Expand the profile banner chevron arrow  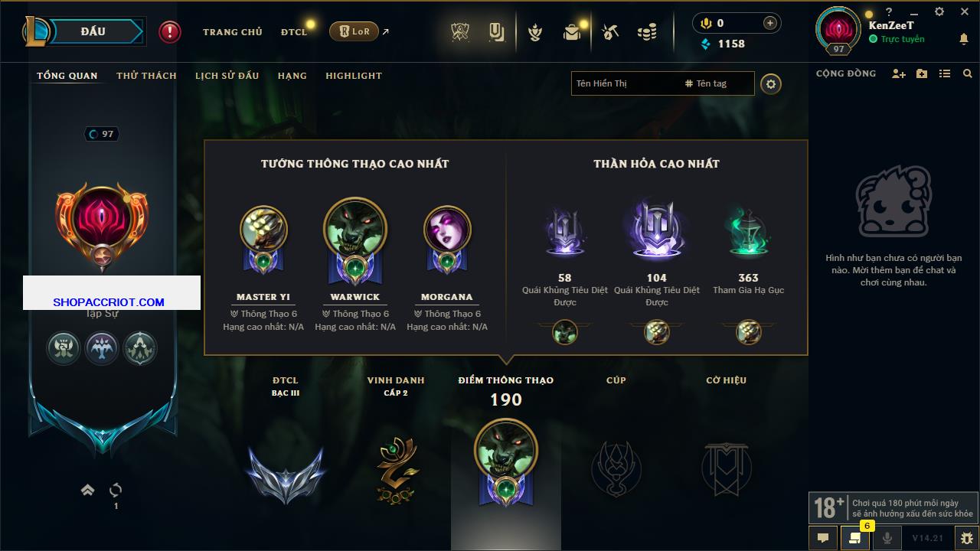(87, 490)
